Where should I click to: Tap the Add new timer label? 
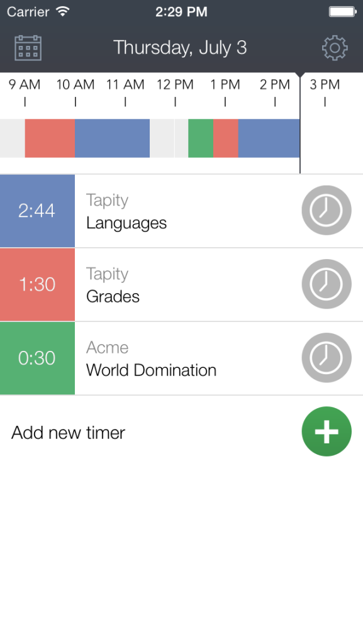click(68, 433)
